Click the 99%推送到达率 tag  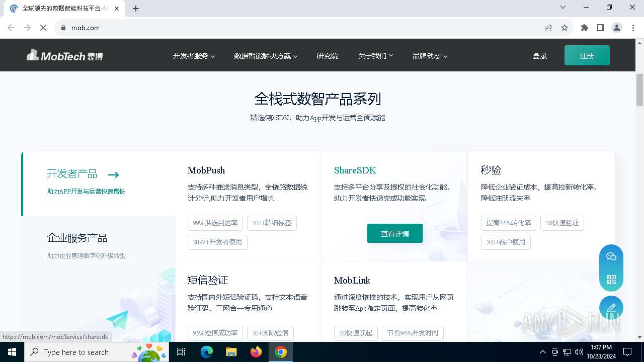[215, 223]
